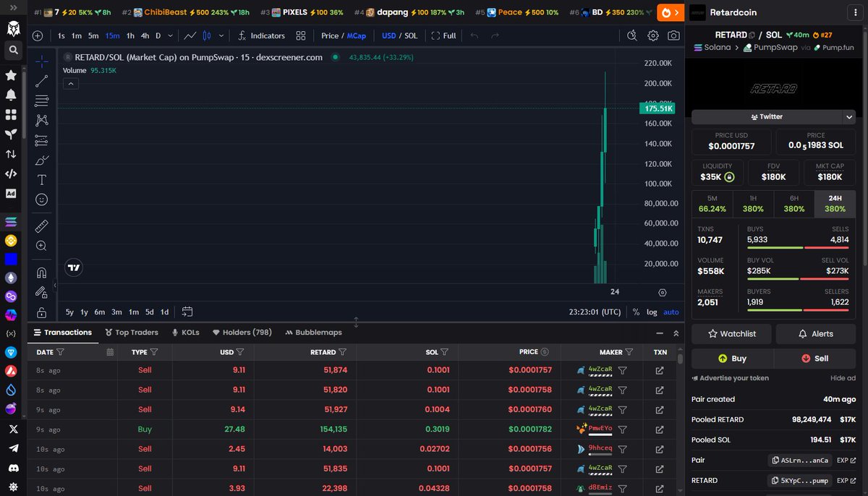The width and height of the screenshot is (868, 496).
Task: Select the brush drawing tool
Action: point(41,160)
